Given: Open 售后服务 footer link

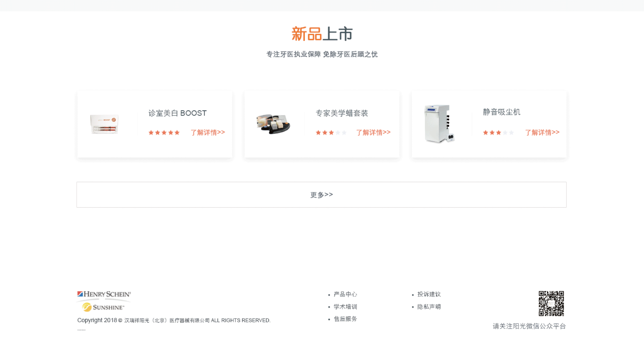Looking at the screenshot, I should click(345, 319).
